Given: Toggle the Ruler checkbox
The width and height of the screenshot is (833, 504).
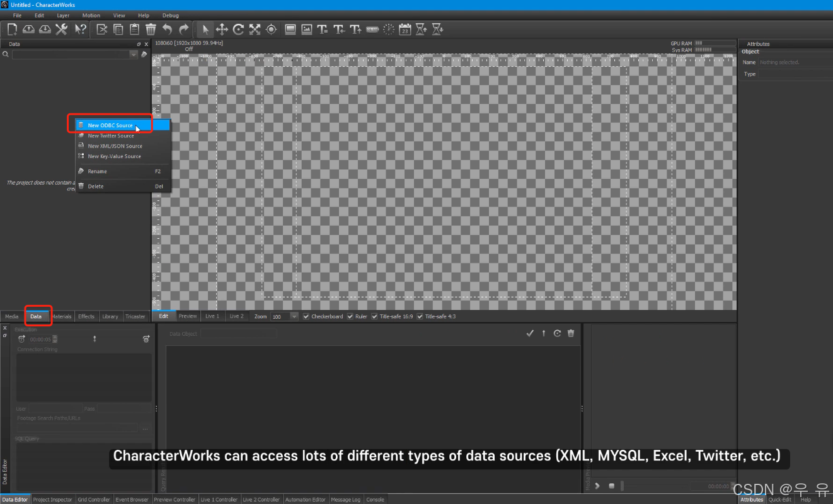Looking at the screenshot, I should pos(350,316).
